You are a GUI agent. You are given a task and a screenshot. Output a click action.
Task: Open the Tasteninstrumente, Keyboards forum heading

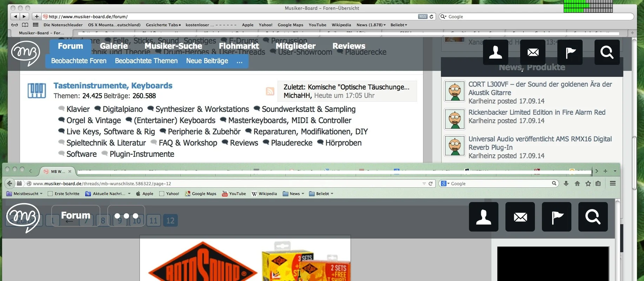point(113,86)
